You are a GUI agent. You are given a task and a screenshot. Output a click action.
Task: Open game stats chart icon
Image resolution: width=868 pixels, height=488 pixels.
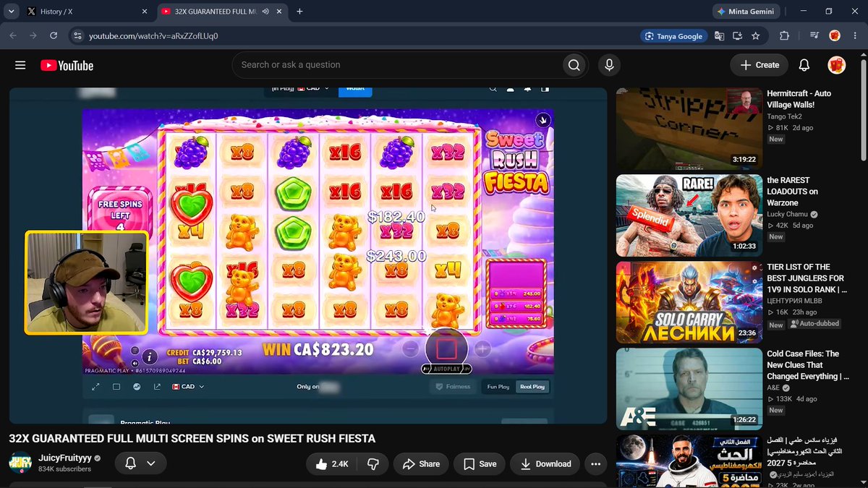(x=137, y=387)
